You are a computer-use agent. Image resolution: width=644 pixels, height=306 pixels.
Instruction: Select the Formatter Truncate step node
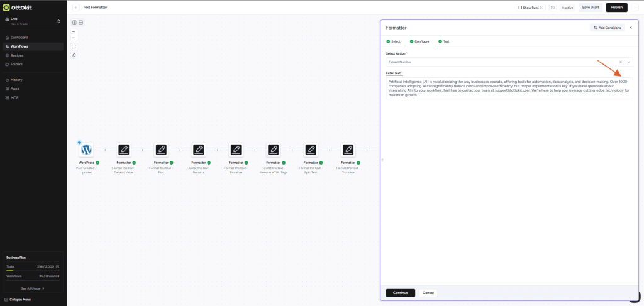348,150
